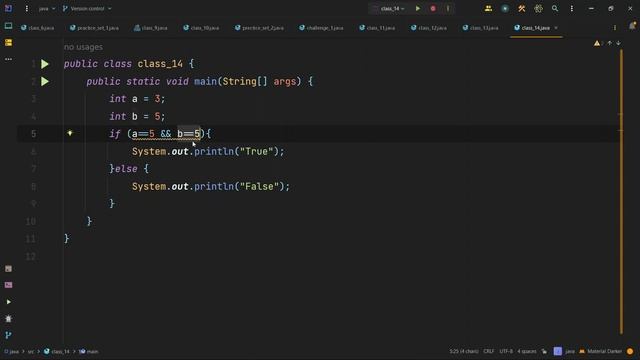Image resolution: width=640 pixels, height=360 pixels.
Task: Show more tool windows ellipsis in sidebar
Action: pos(8,59)
